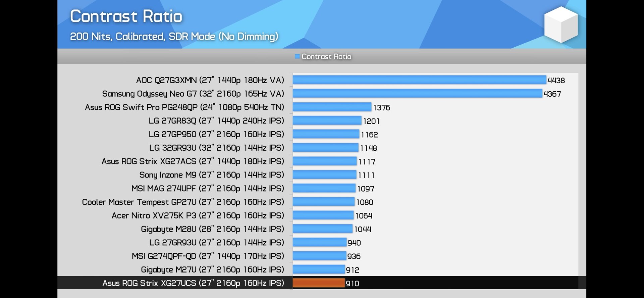
Task: Select the Gigabyte M27U label
Action: [x=212, y=269]
